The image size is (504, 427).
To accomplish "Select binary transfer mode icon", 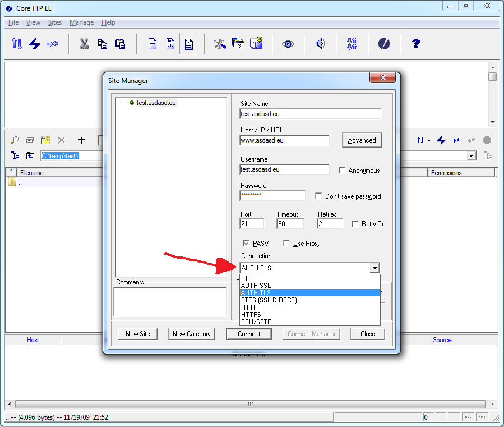I will point(170,44).
